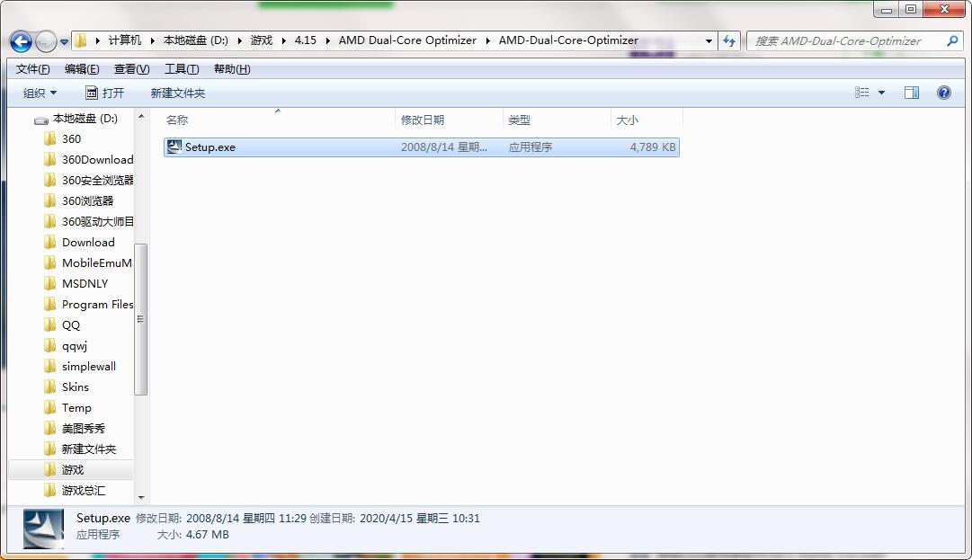Select the MobileEmuM folder
Image resolution: width=972 pixels, height=560 pixels.
point(89,262)
